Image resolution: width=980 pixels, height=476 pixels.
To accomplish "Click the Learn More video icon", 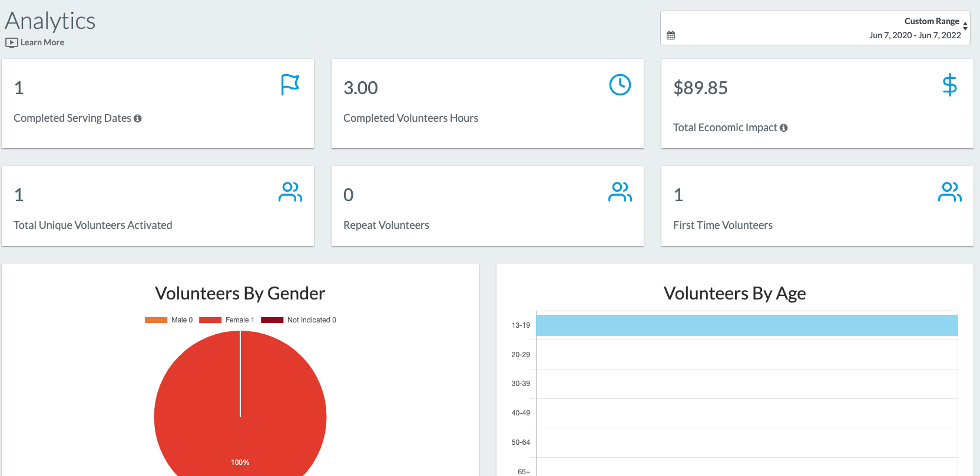I will [x=12, y=42].
